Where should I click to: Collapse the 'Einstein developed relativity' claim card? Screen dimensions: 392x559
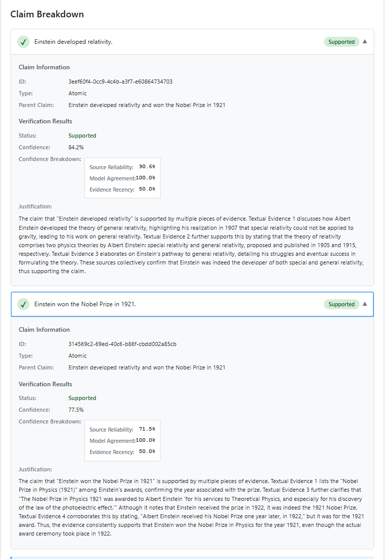365,42
